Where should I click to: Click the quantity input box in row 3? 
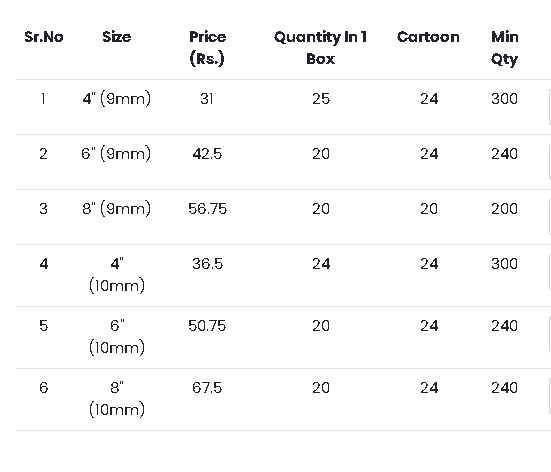(549, 217)
